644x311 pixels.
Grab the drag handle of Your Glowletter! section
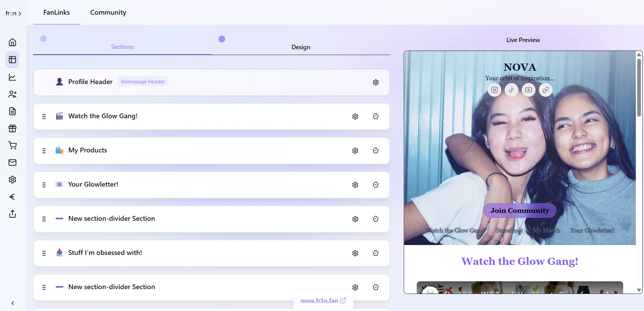point(44,185)
